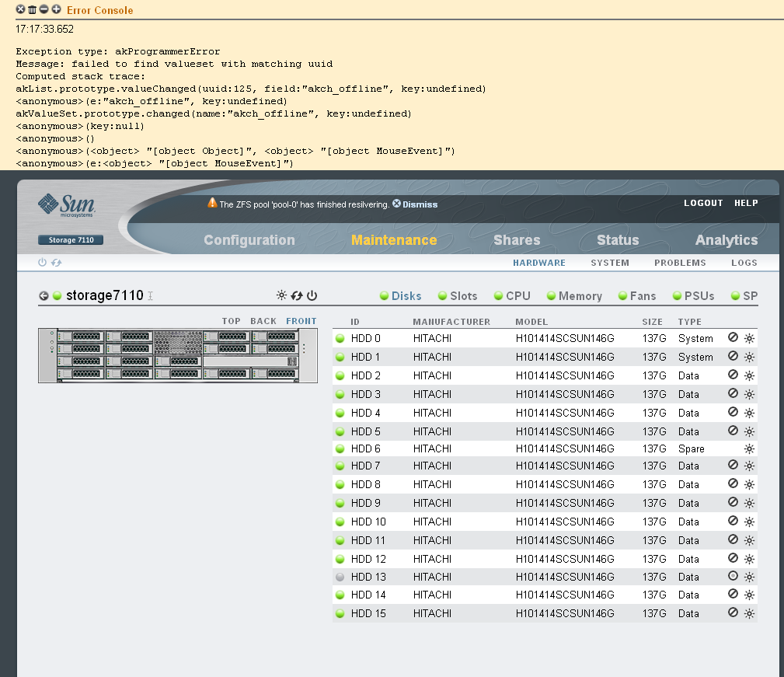Click the locate icon for HDD 14
The image size is (784, 677).
click(x=749, y=595)
